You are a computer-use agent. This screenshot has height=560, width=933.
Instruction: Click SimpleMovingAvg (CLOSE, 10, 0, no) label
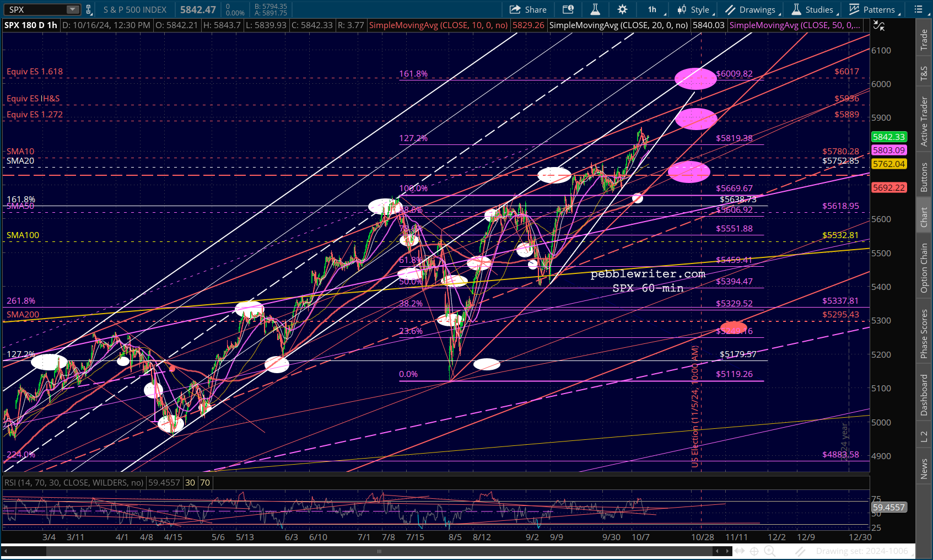[438, 25]
